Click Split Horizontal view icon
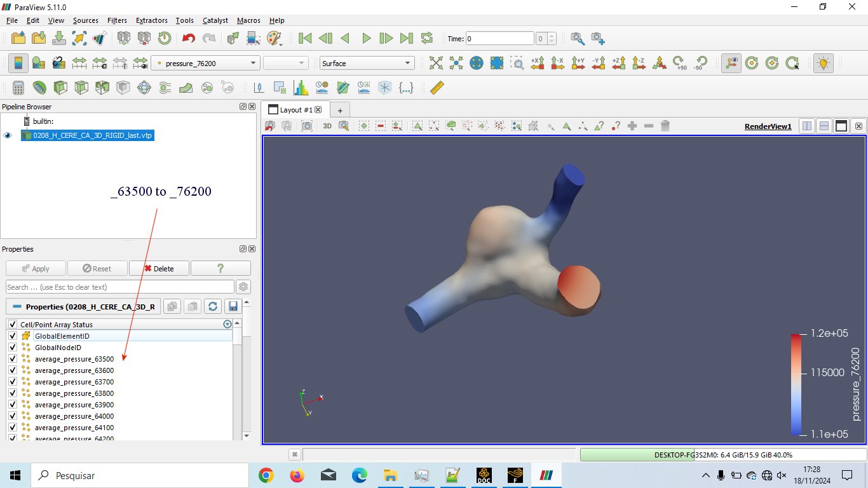This screenshot has height=488, width=868. click(x=807, y=126)
